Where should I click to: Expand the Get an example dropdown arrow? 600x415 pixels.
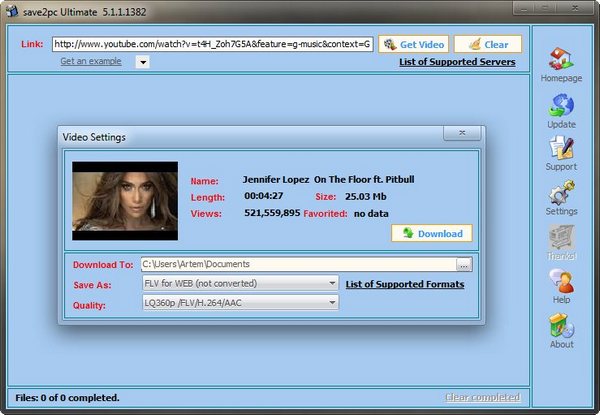pos(142,62)
